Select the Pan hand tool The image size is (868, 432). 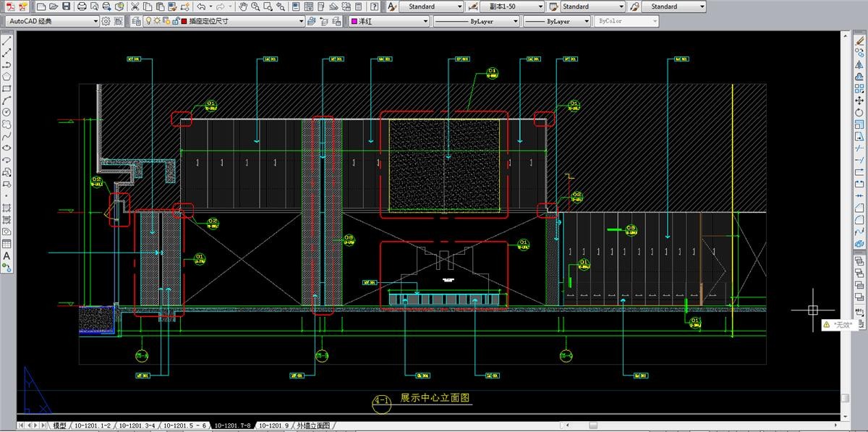[244, 7]
